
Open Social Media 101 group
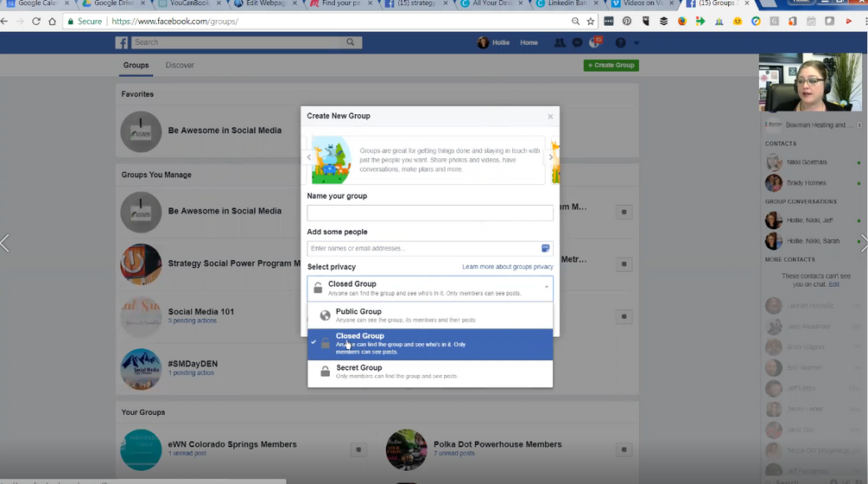(x=201, y=312)
